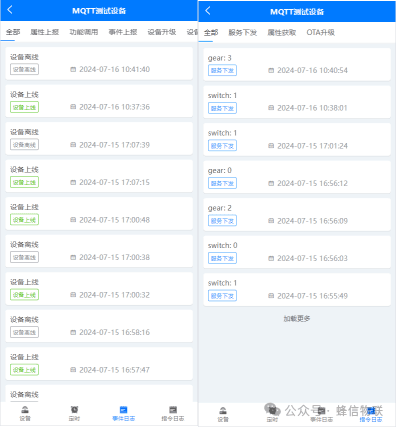This screenshot has height=427, width=396.
Task: Tap the back arrow in the right screen header
Action: [208, 11]
